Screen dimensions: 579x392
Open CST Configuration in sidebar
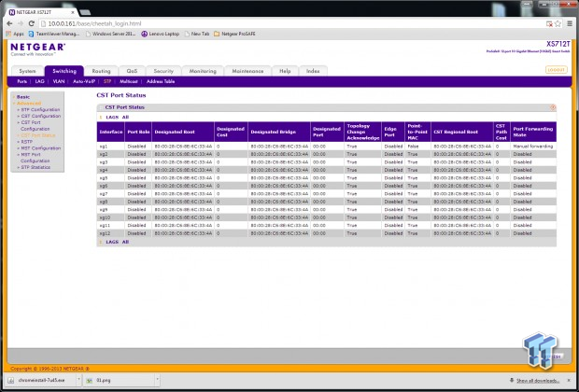tap(40, 116)
